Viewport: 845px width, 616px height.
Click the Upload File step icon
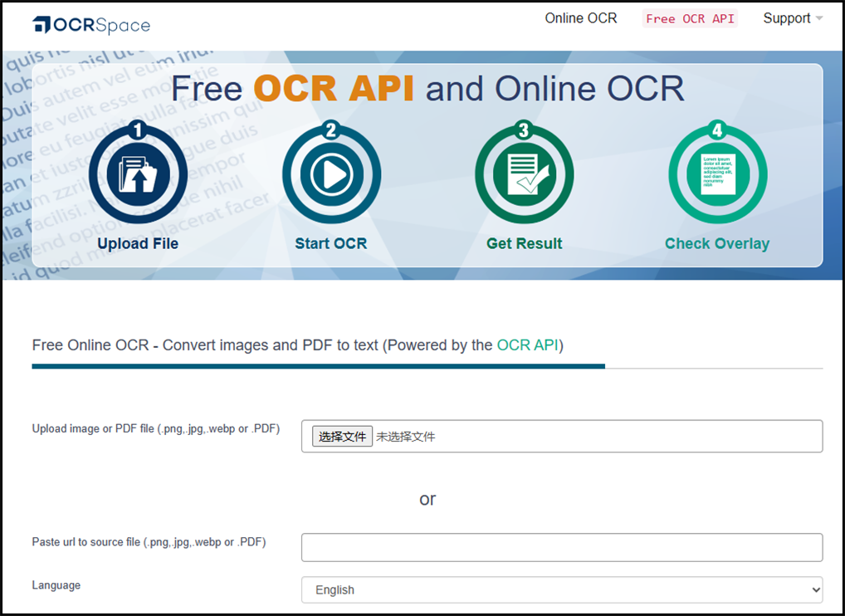pos(138,173)
